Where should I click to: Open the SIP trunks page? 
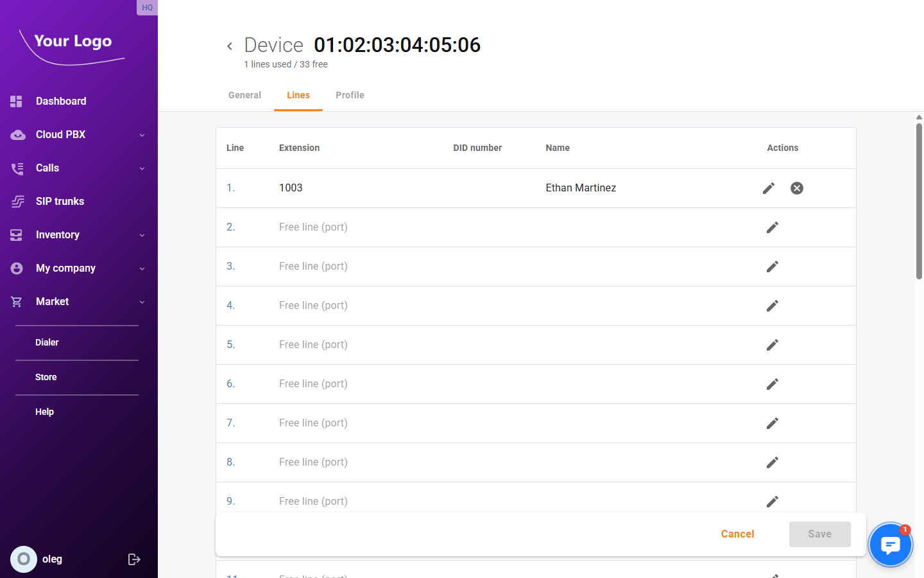coord(60,202)
